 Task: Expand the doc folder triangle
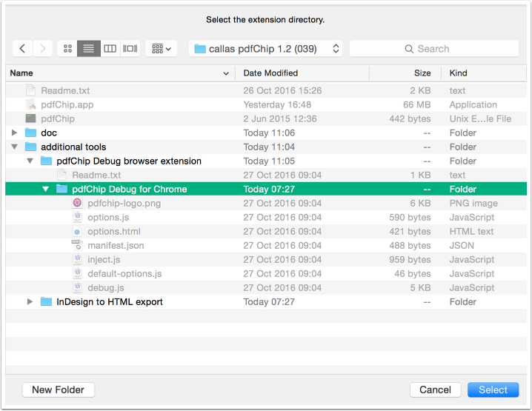coord(14,133)
